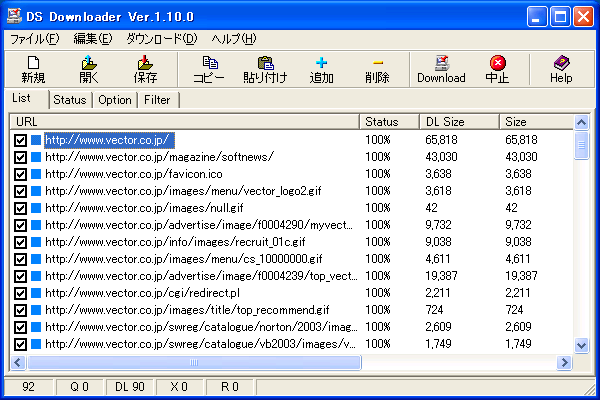This screenshot has height=400, width=600.
Task: Select URL with norton/2003/imag...
Action: tap(201, 327)
